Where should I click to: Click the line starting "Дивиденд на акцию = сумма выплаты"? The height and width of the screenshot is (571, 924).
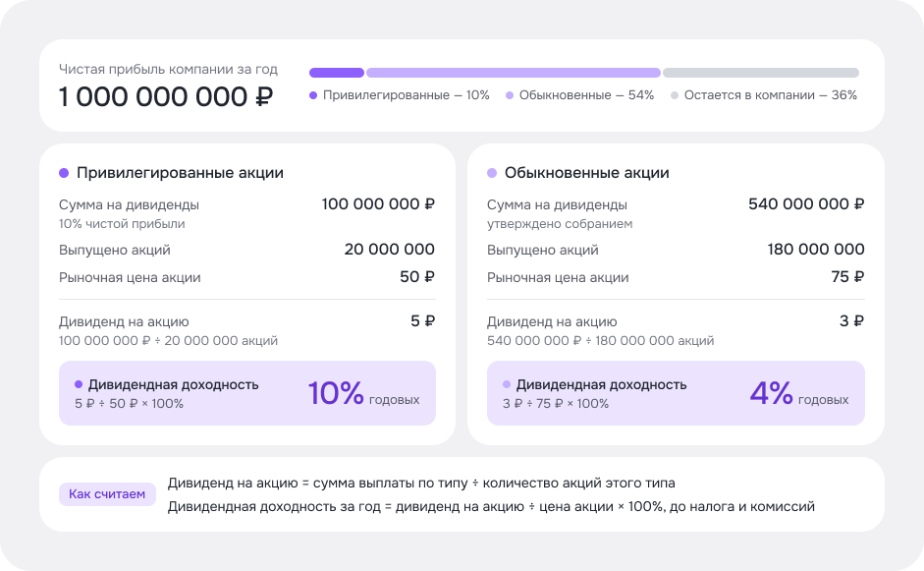pos(421,484)
